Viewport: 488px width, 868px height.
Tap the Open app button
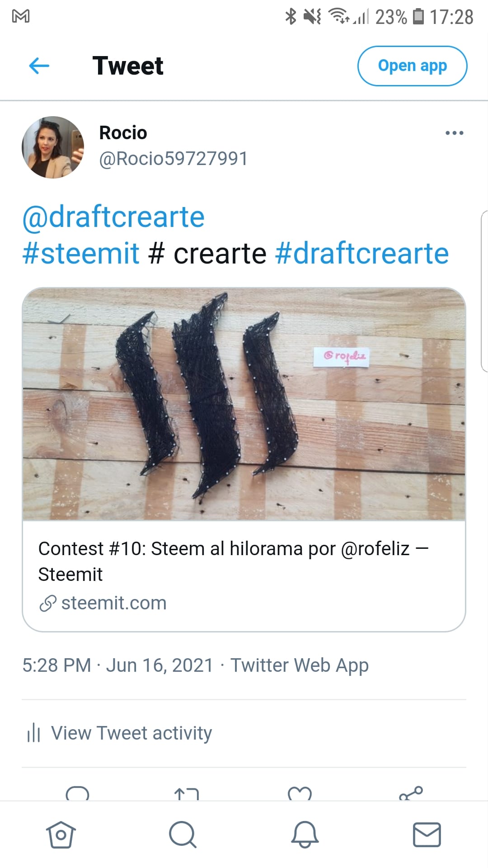(x=412, y=66)
